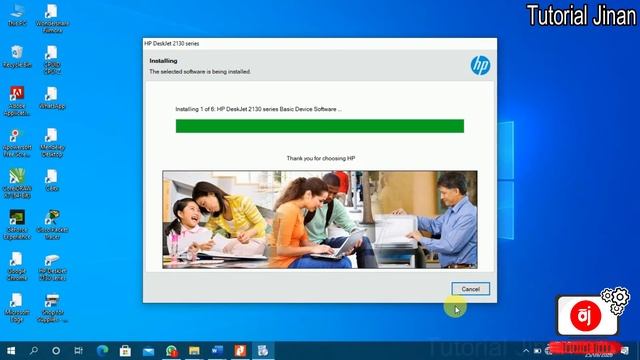This screenshot has width=640, height=360.
Task: Open the Windows Start menu
Action: (11, 351)
